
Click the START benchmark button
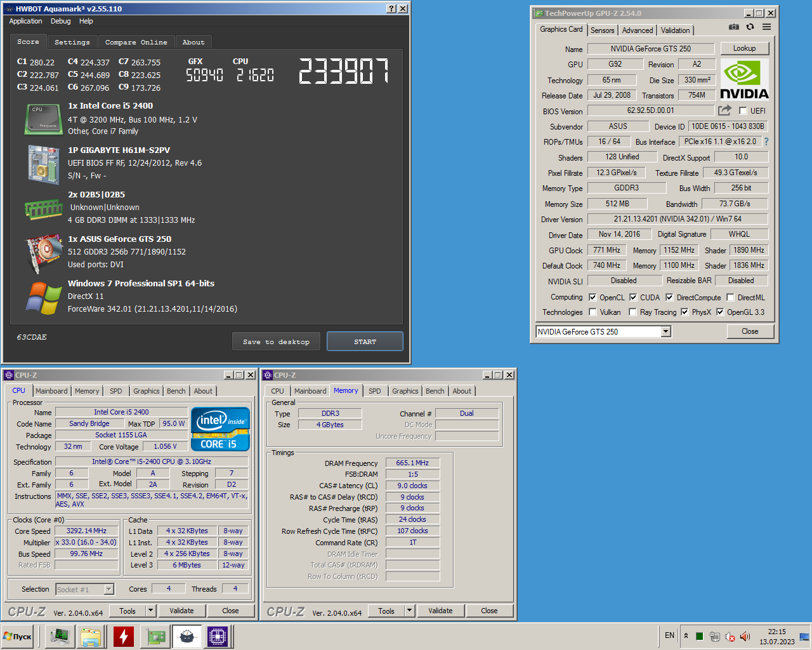tap(365, 342)
